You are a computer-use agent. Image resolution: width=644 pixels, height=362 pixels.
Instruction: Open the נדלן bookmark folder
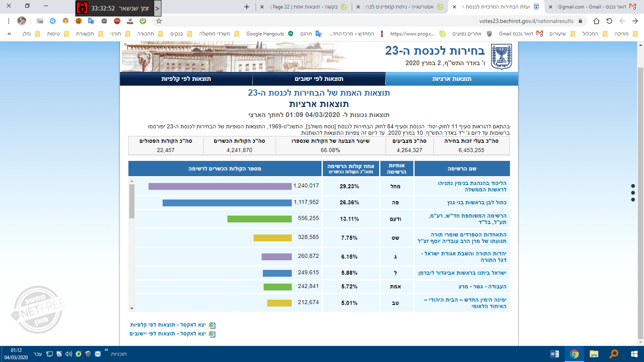(x=31, y=34)
